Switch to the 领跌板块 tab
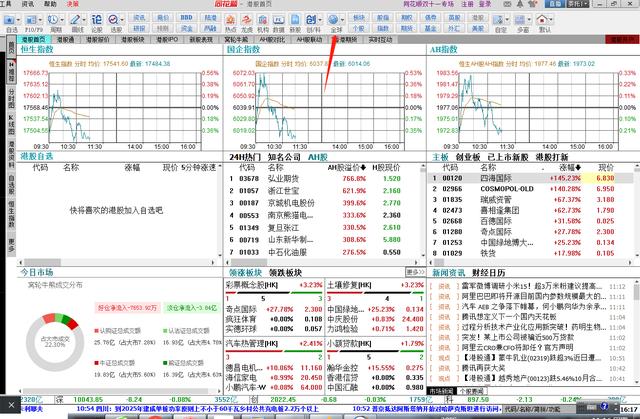This screenshot has width=640, height=419. (285, 272)
